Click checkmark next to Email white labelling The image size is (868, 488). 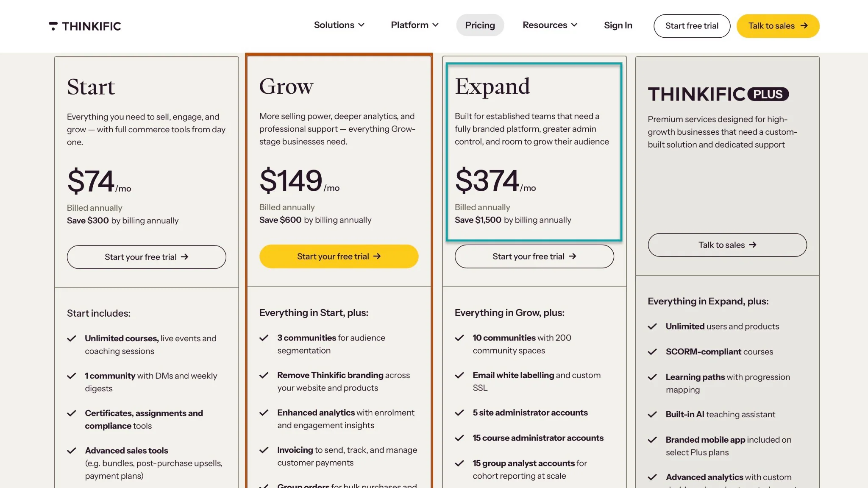point(459,375)
